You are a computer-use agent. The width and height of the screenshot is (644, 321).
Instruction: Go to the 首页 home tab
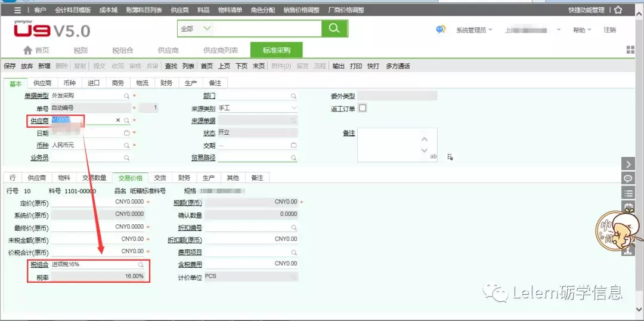[36, 50]
